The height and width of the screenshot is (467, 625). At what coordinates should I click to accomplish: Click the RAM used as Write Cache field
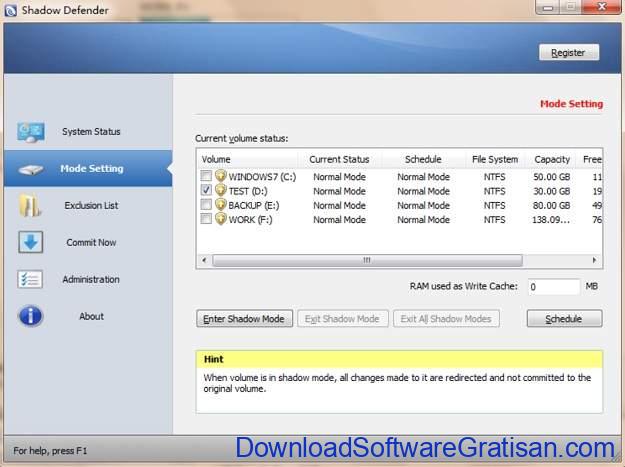554,286
